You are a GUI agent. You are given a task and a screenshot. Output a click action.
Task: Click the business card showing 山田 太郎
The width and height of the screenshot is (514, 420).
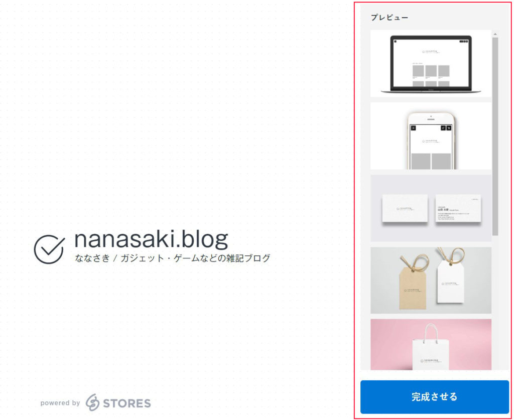click(458, 209)
